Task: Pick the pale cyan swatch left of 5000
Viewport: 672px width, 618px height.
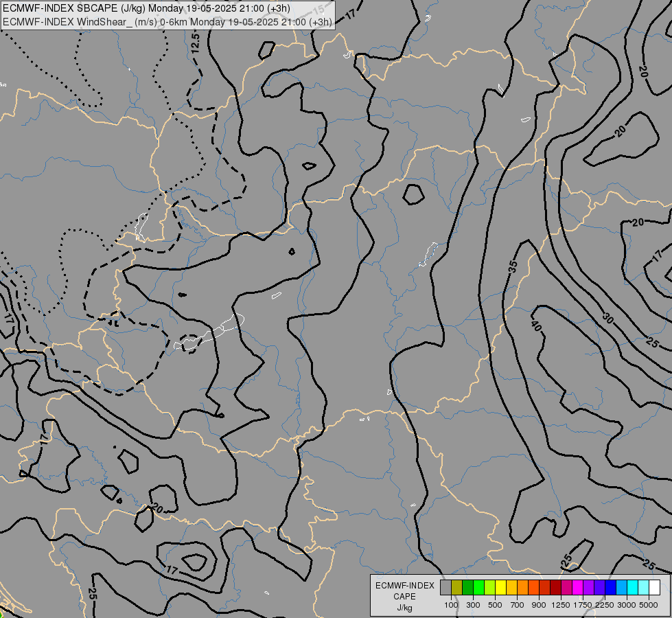Action: coord(643,588)
